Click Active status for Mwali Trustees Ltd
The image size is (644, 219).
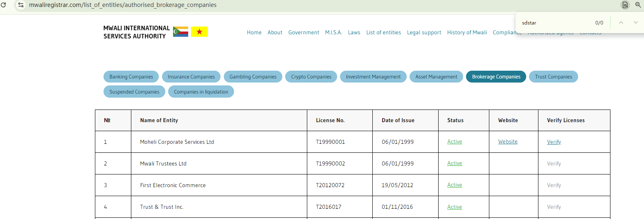point(455,163)
